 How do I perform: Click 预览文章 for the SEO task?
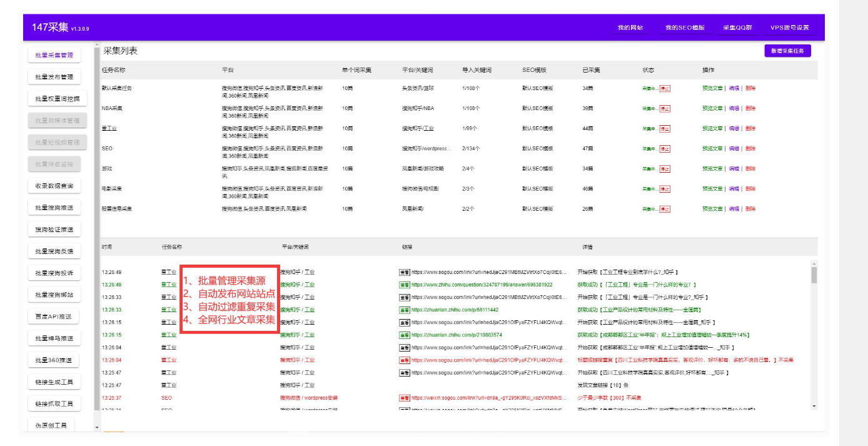pos(712,148)
